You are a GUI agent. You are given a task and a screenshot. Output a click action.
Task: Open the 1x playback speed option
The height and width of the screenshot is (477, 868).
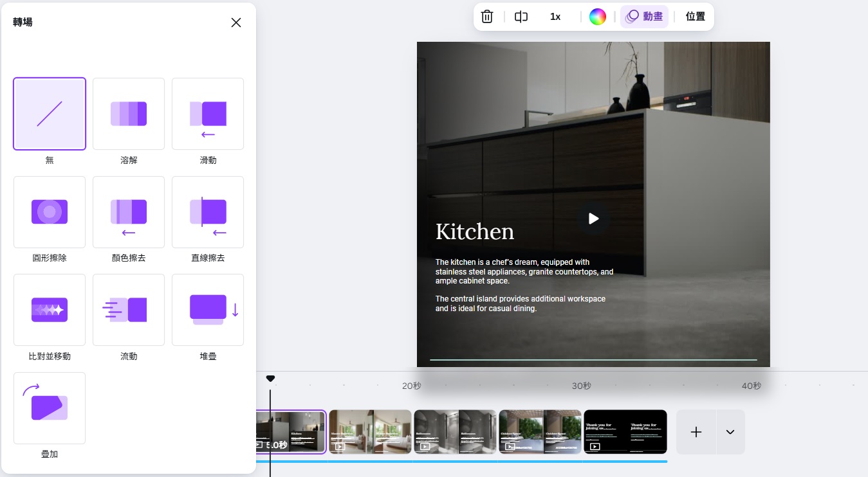555,17
